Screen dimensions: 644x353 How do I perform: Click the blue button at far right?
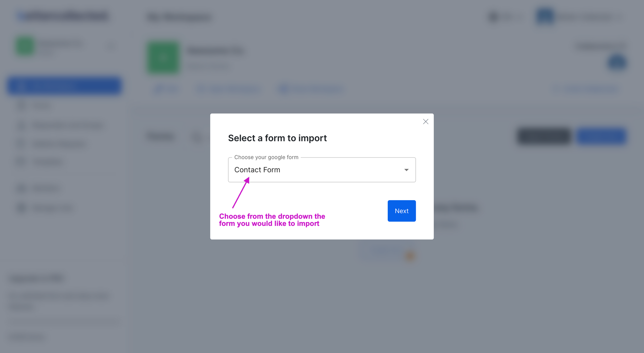(x=601, y=136)
